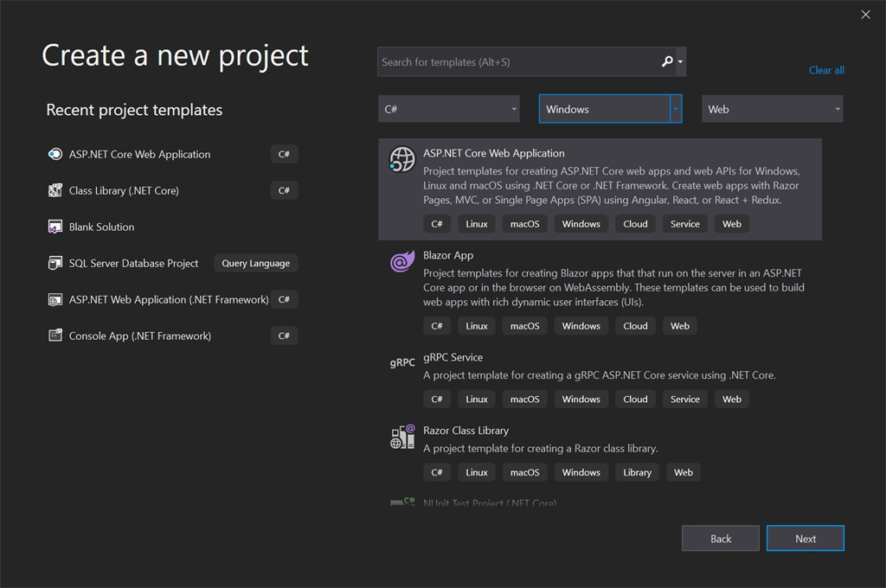This screenshot has width=886, height=588.
Task: Open the C# language filter dropdown
Action: [449, 109]
